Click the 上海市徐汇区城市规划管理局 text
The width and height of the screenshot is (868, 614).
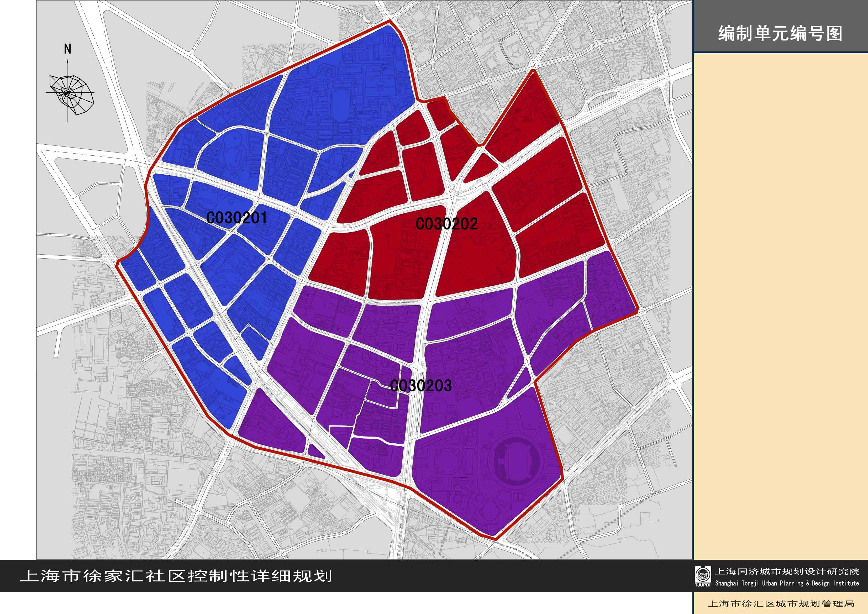pyautogui.click(x=781, y=604)
